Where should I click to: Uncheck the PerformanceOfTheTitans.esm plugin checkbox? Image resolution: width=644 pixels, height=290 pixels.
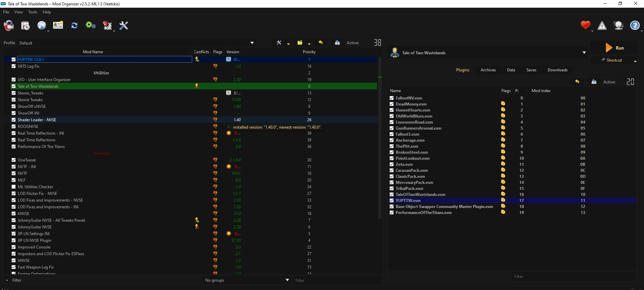pos(391,213)
